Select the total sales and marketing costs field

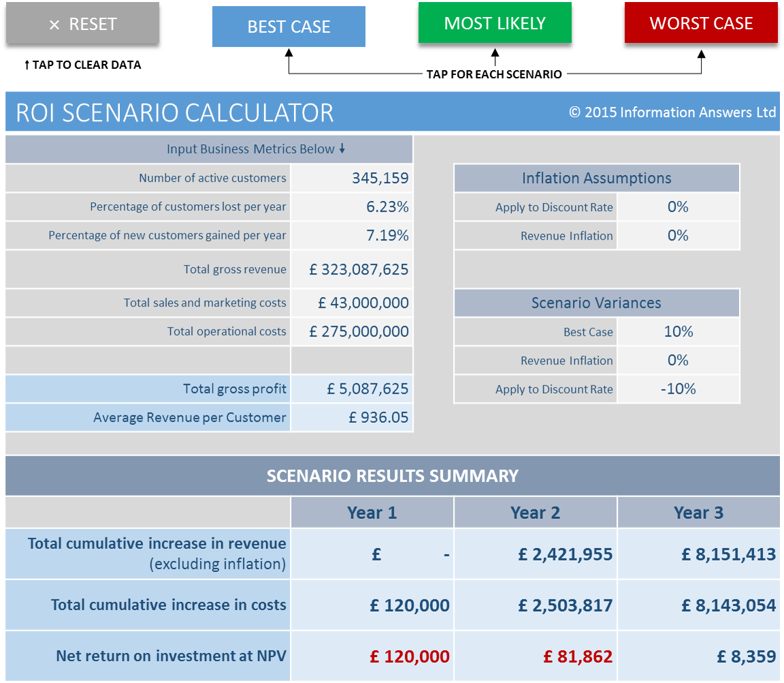(352, 303)
